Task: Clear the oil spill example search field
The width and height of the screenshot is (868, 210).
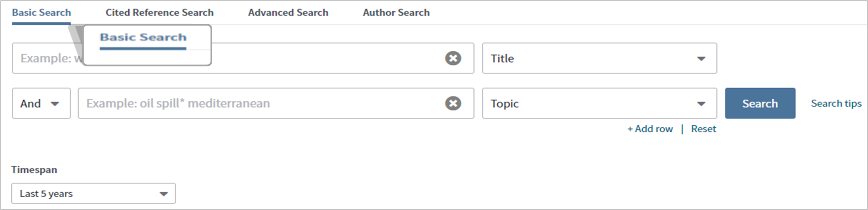Action: click(453, 103)
